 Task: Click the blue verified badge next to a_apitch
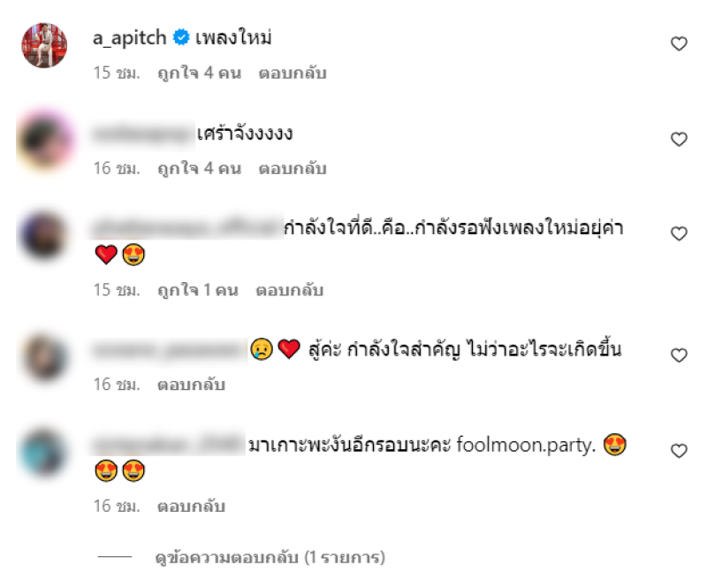(x=181, y=37)
